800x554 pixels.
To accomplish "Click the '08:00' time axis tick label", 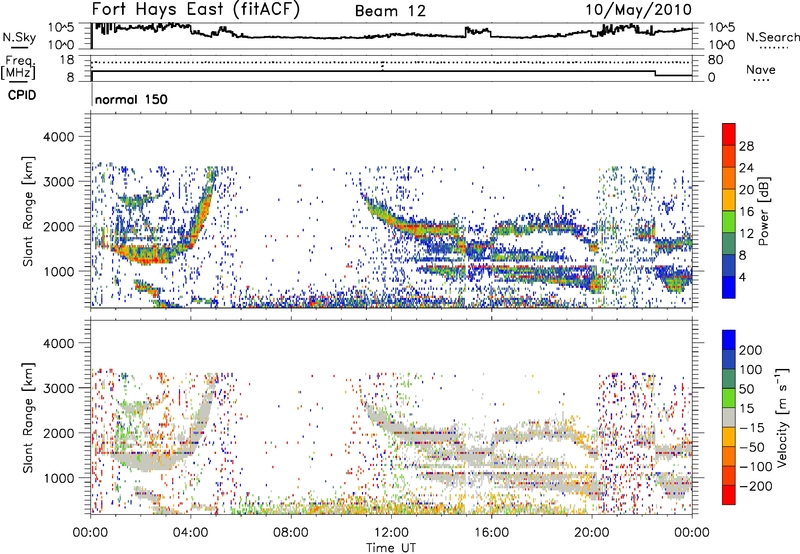I will [291, 533].
